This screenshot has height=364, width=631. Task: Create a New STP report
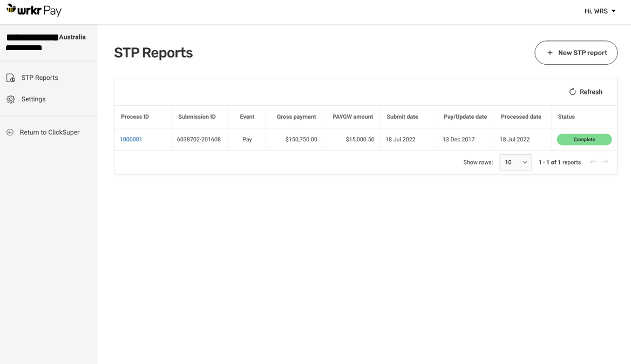tap(576, 52)
